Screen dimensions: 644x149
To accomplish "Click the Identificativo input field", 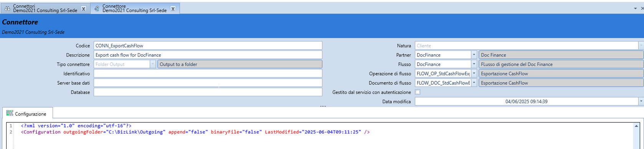I will click(208, 74).
